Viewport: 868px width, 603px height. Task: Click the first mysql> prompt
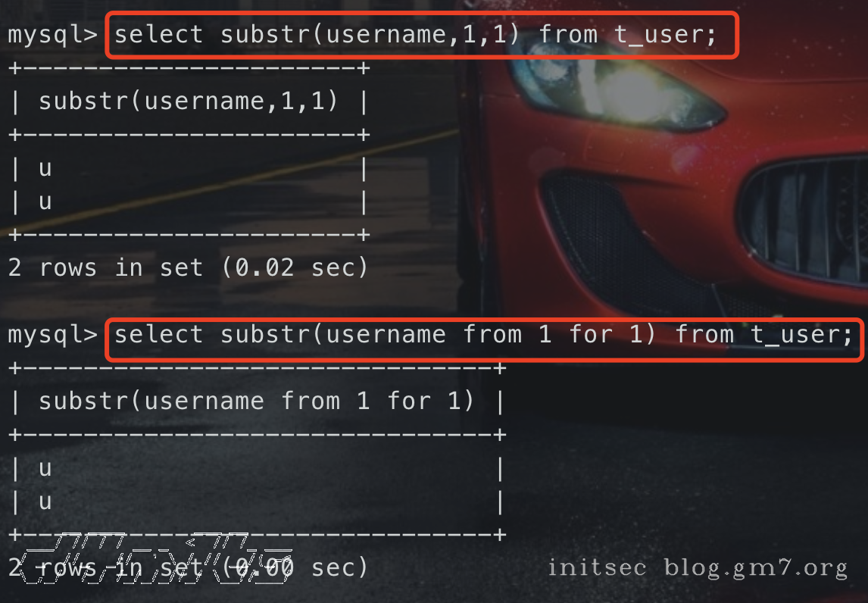[52, 35]
